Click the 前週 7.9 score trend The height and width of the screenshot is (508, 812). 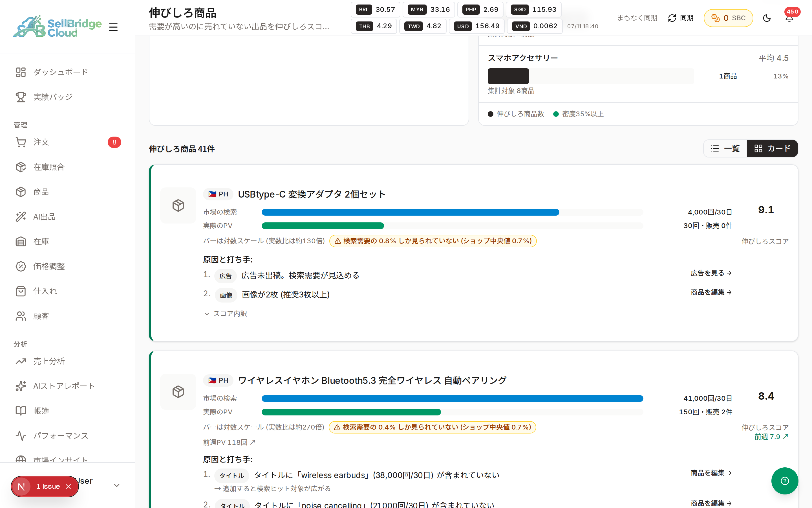coord(771,437)
